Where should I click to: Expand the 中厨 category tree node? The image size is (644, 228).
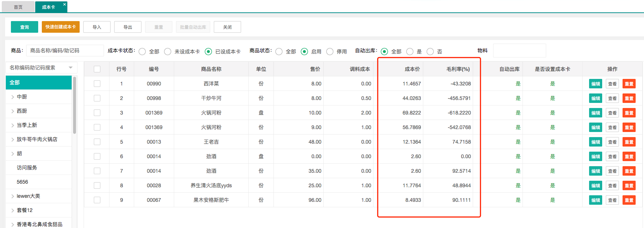click(13, 97)
